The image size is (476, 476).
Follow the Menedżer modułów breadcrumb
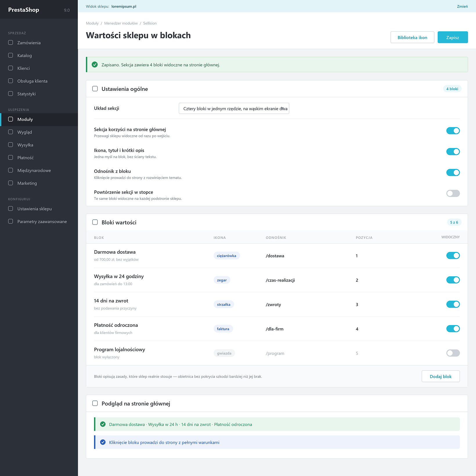(x=121, y=23)
